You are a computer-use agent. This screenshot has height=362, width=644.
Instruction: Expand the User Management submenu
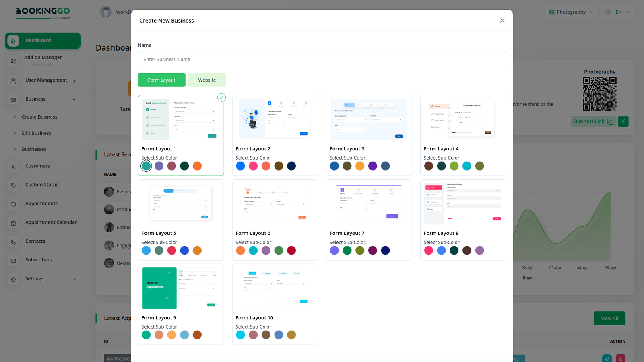pos(74,81)
